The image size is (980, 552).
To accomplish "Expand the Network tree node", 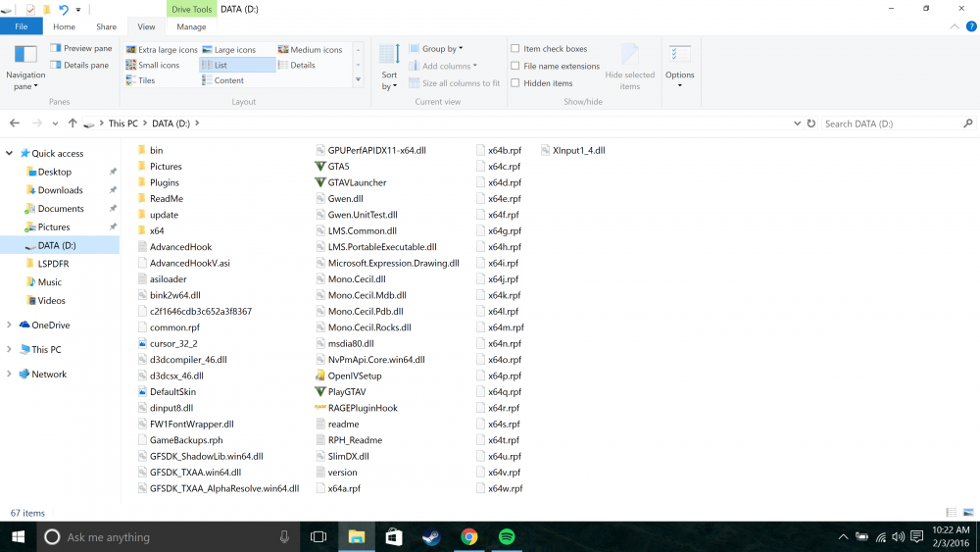I will click(x=10, y=374).
